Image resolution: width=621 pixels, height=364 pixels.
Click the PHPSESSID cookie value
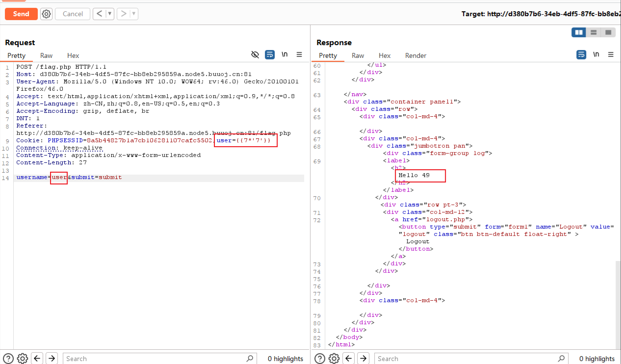point(150,140)
